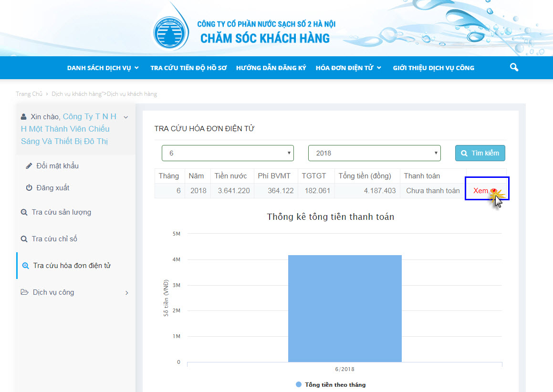Click the magnifier icon beside Tra cứu chỉ số
The height and width of the screenshot is (392, 553).
tap(25, 239)
